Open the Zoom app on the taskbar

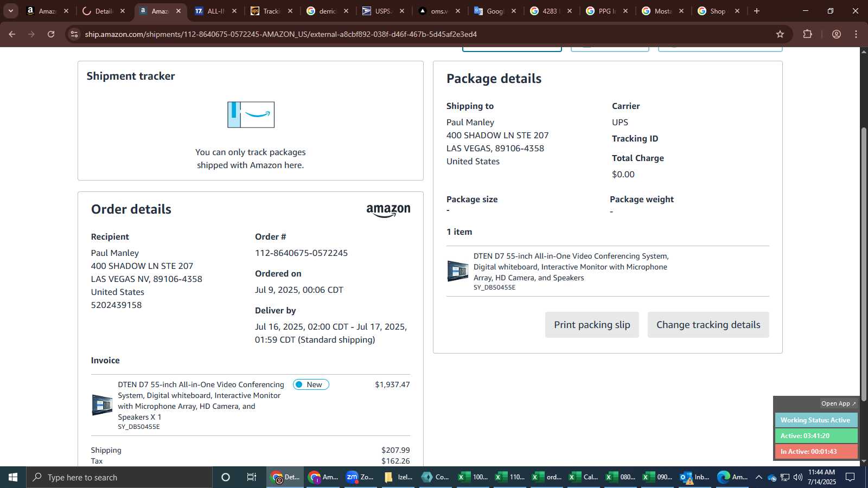(360, 477)
